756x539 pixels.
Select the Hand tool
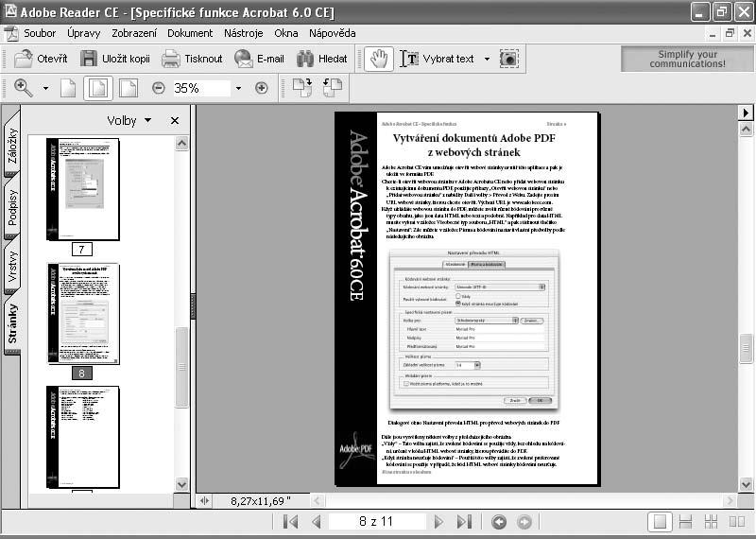pos(379,59)
